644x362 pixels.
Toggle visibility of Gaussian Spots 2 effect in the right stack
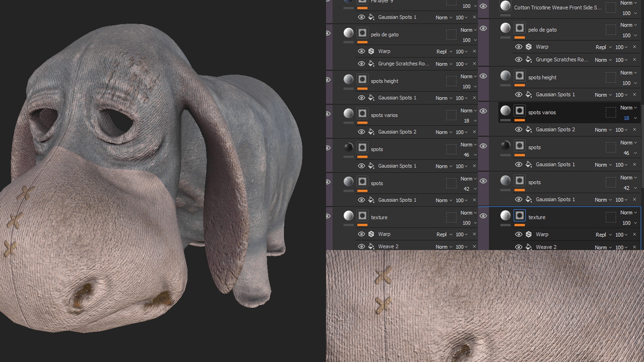click(519, 129)
